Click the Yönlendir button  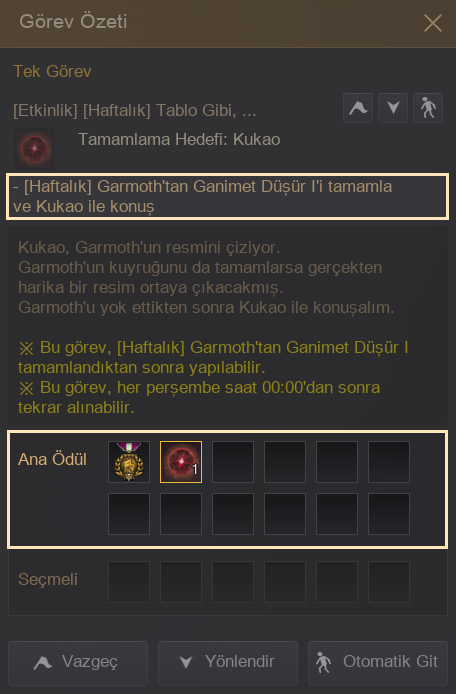pyautogui.click(x=228, y=663)
